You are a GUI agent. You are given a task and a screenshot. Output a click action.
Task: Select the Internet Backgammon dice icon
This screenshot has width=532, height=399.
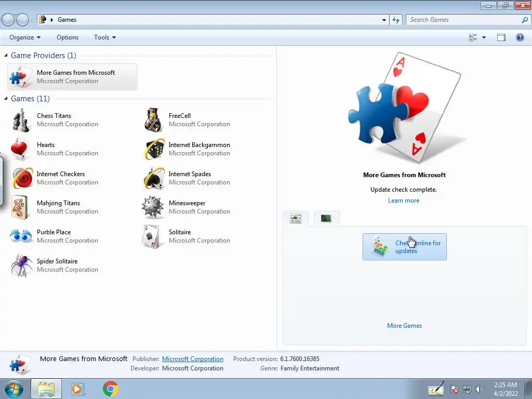(x=154, y=149)
